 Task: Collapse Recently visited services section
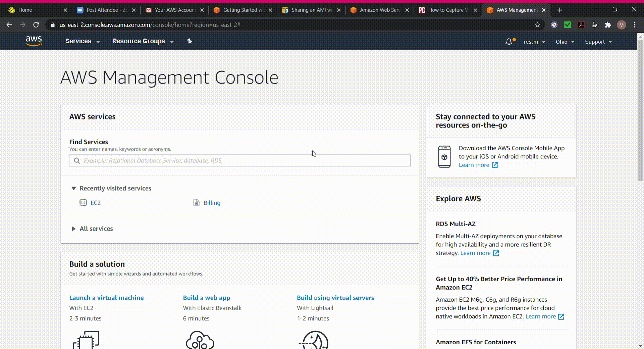click(74, 189)
